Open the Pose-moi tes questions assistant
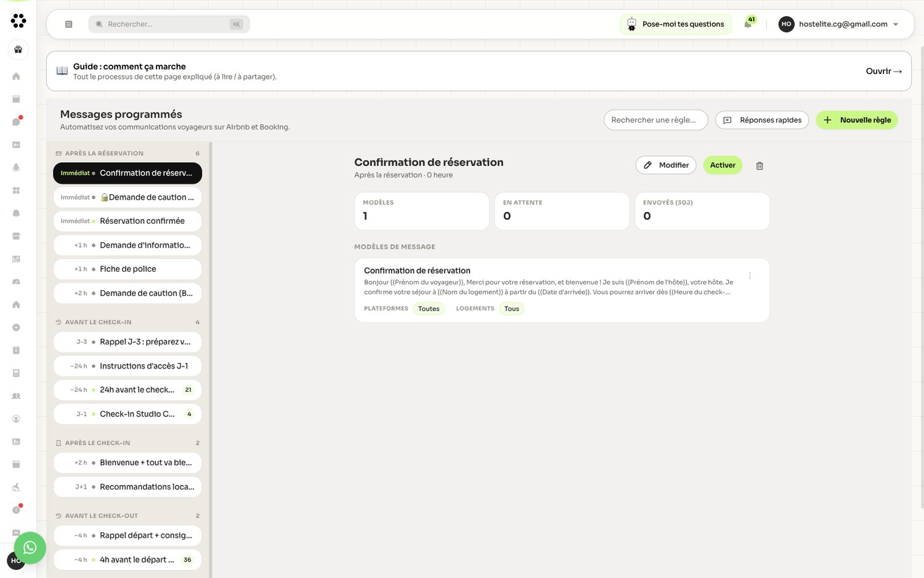The height and width of the screenshot is (578, 924). [676, 24]
